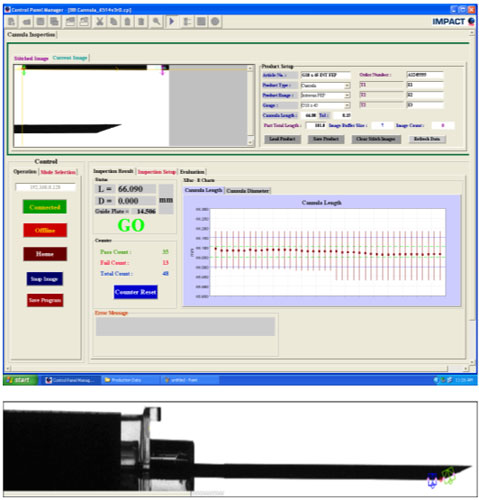
Task: Expand the Gauge dropdown list
Action: point(347,106)
